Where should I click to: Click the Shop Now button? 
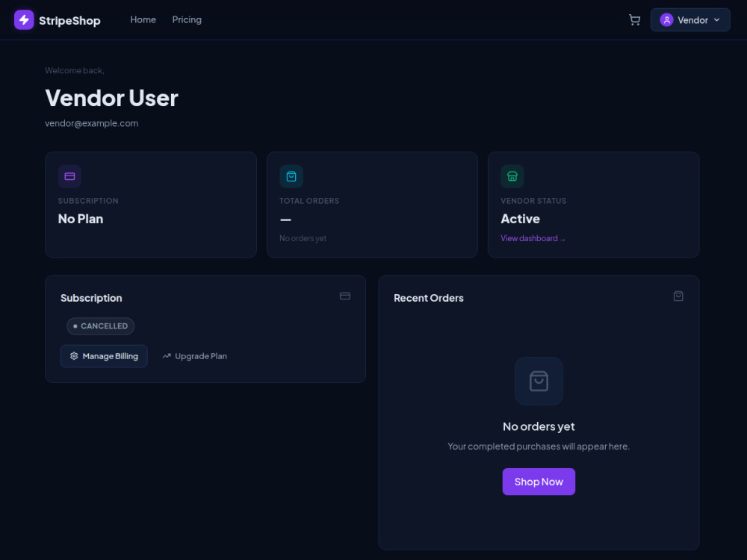click(x=539, y=482)
